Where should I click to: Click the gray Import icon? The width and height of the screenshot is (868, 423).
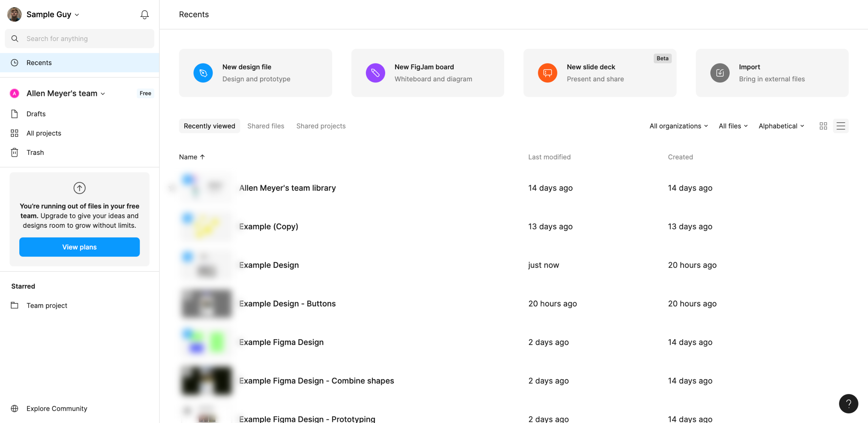click(x=719, y=73)
